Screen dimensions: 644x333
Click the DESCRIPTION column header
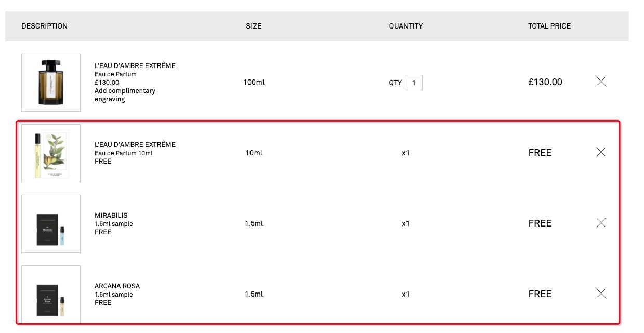pyautogui.click(x=44, y=26)
